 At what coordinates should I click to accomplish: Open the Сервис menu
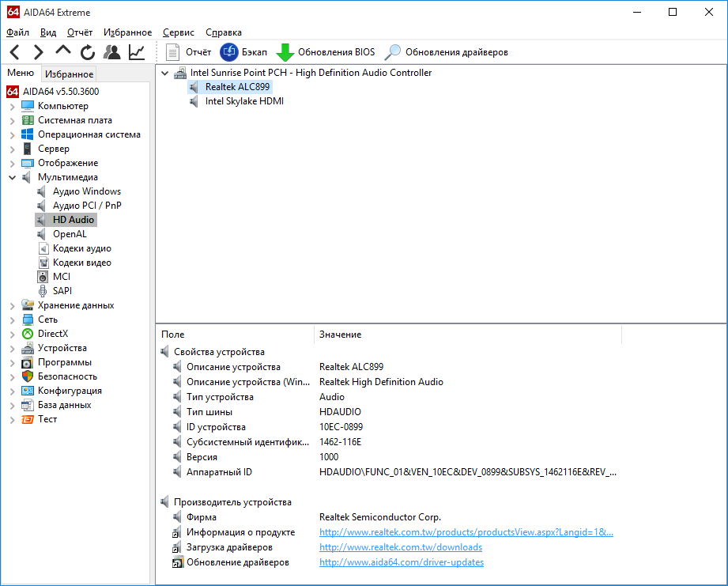(179, 32)
